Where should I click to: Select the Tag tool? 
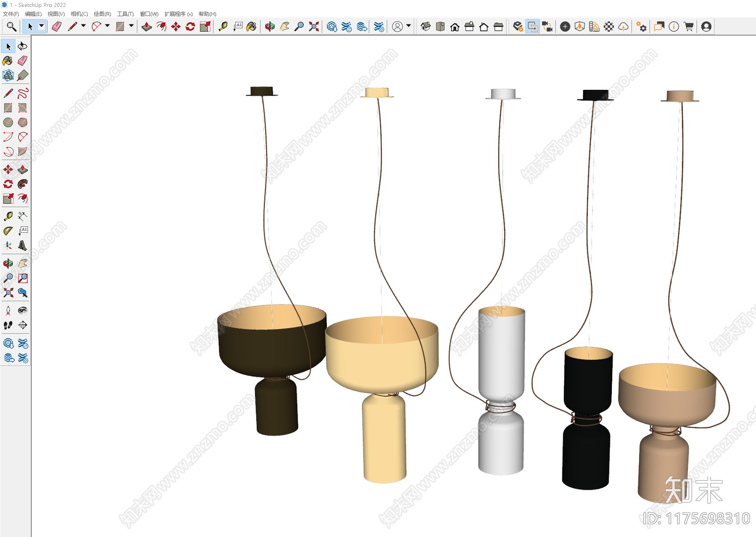pyautogui.click(x=23, y=75)
